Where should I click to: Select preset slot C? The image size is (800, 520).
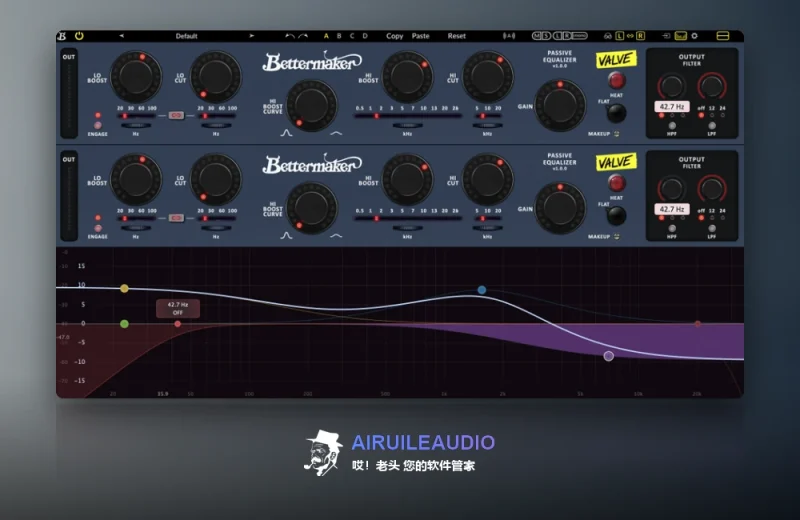pos(352,36)
